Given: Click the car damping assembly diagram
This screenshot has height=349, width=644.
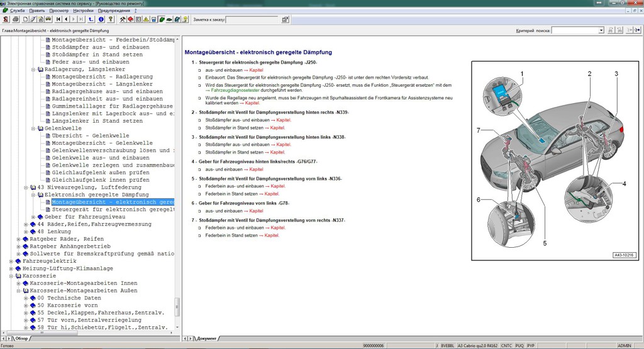Looking at the screenshot, I should click(555, 161).
